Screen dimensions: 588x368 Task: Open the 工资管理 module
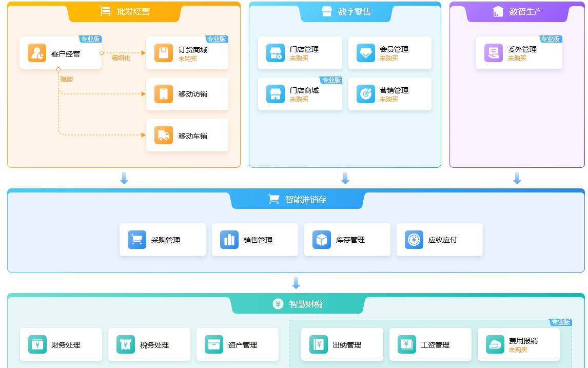click(x=430, y=344)
